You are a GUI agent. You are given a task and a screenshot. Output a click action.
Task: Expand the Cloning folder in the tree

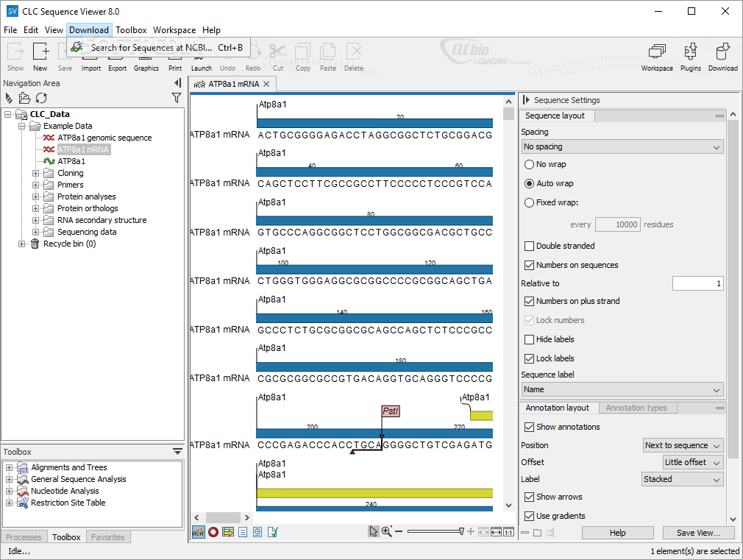(35, 173)
